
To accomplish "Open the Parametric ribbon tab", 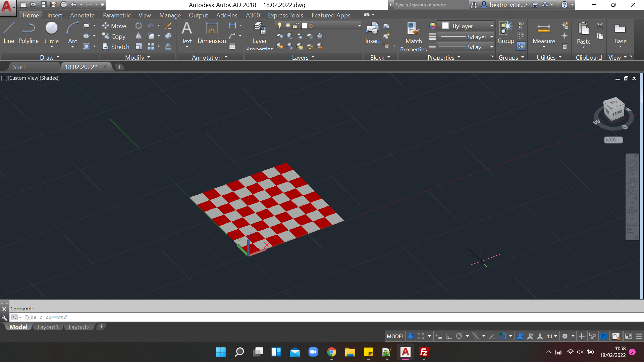I will [116, 15].
